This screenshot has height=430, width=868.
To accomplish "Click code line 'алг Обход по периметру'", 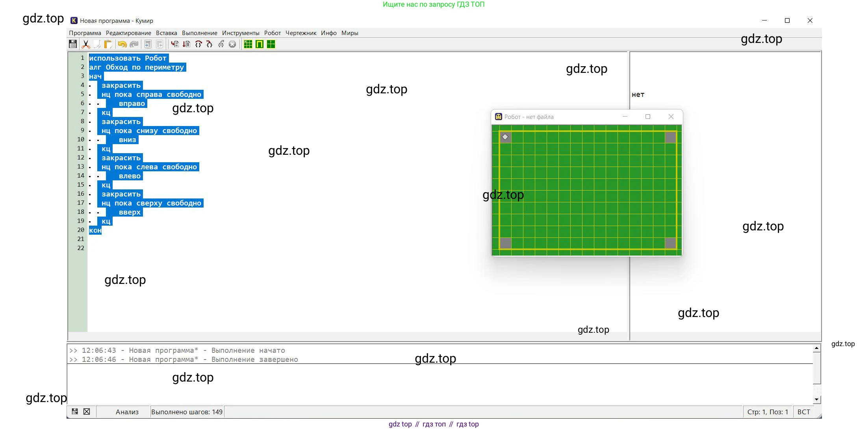I will click(137, 67).
